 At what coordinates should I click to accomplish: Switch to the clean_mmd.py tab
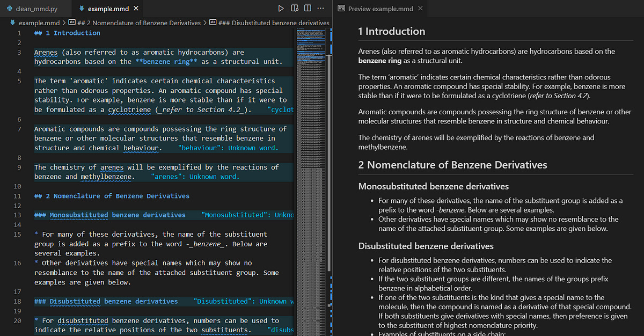(x=36, y=9)
